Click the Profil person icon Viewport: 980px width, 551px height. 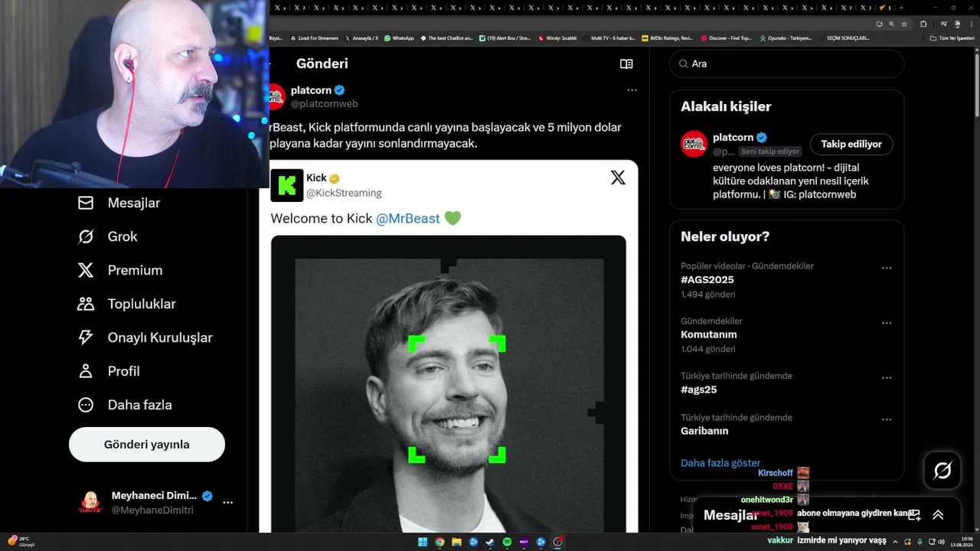point(86,371)
